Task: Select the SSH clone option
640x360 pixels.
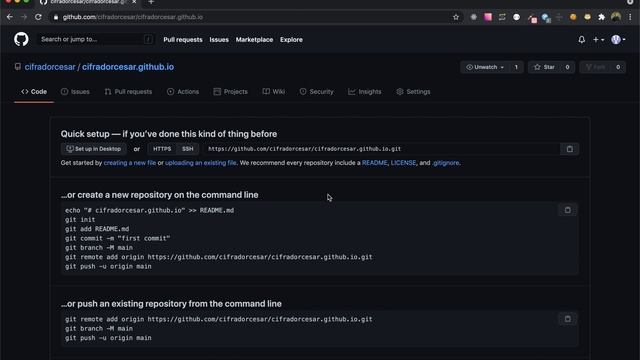Action: [x=188, y=149]
